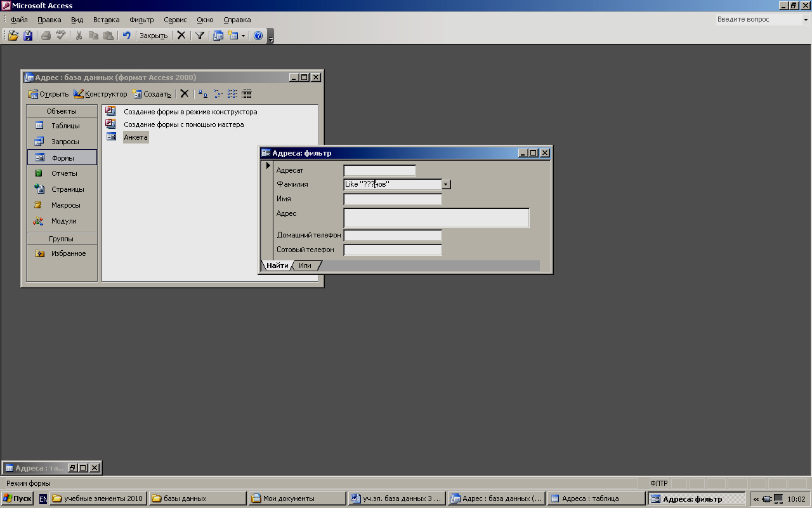Select Отчеты in the Objects pane
The height and width of the screenshot is (508, 812).
point(62,173)
